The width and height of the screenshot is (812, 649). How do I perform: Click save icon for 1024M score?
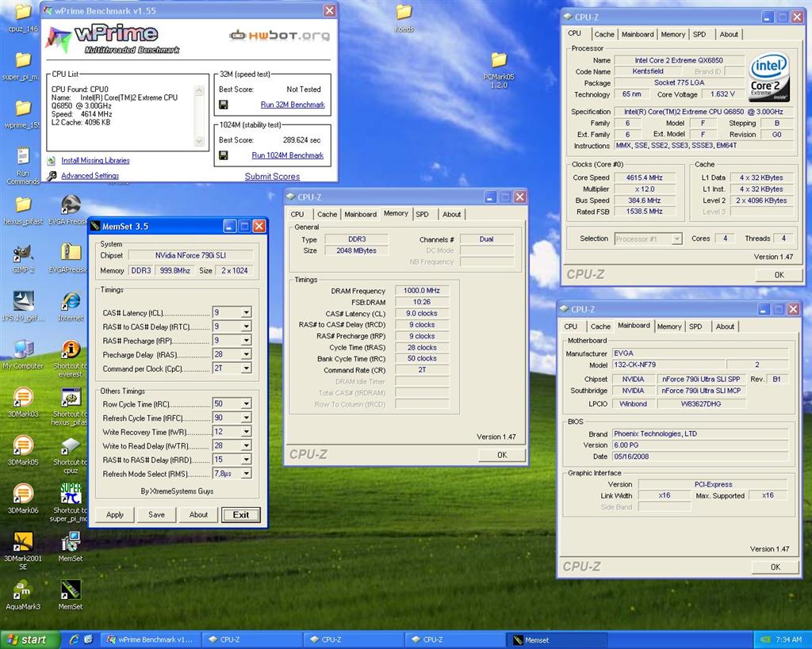tap(223, 155)
